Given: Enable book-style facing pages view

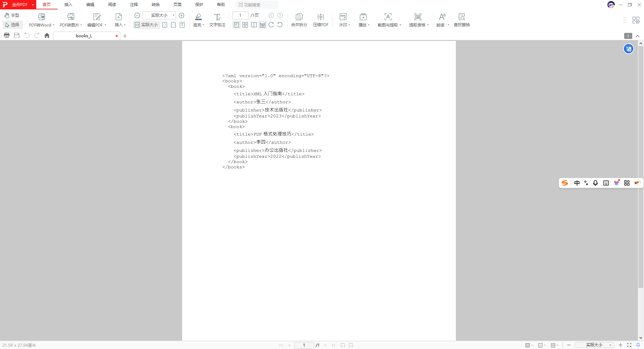Looking at the screenshot, I should 254,25.
